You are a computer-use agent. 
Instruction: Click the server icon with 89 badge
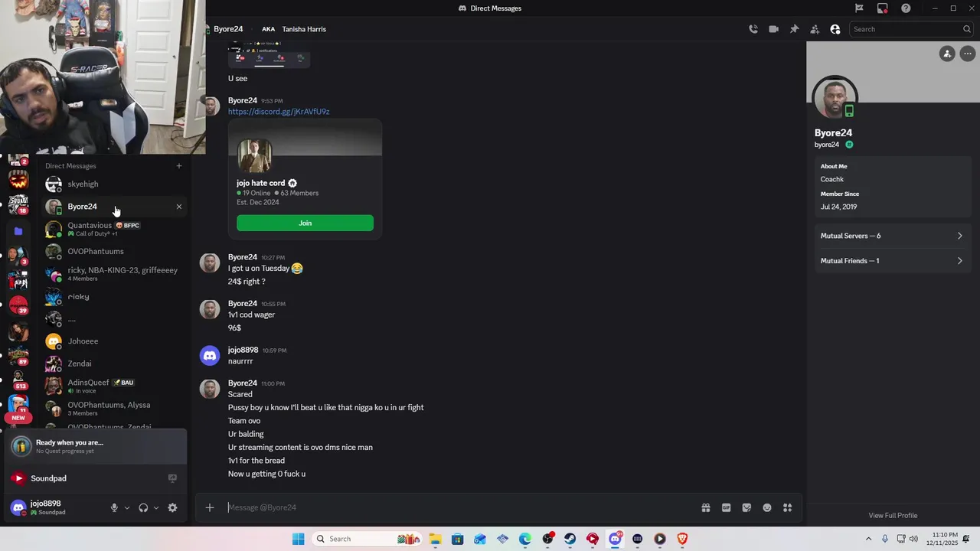click(18, 355)
